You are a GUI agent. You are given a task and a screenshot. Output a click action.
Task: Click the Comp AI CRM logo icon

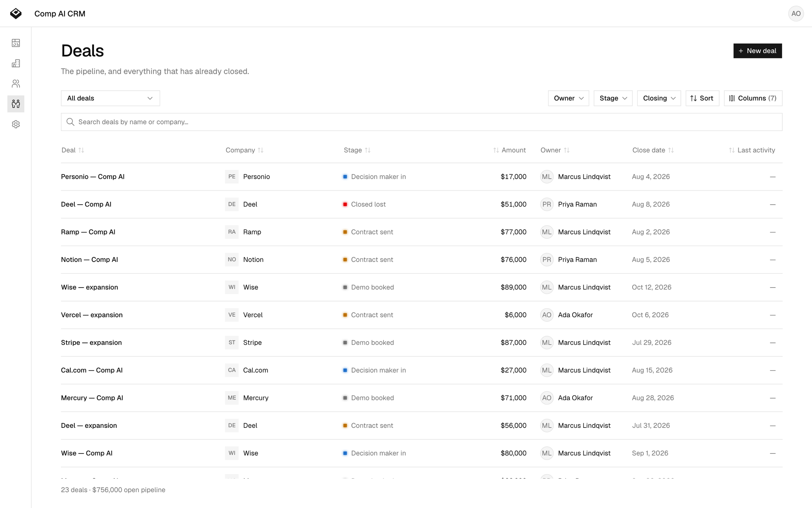[x=16, y=14]
